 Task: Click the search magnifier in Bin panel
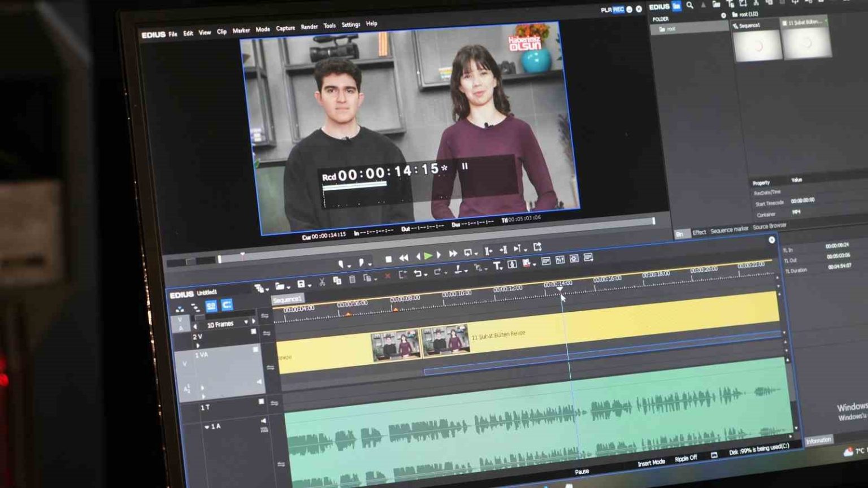coord(689,6)
